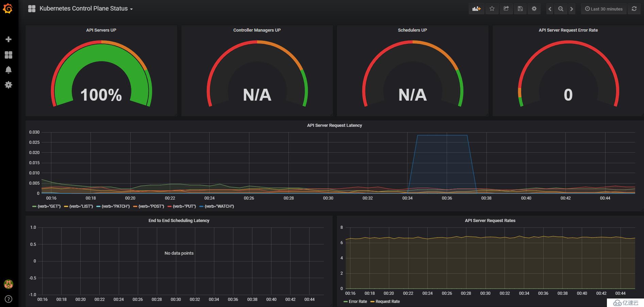This screenshot has width=644, height=307.
Task: Click the 100% gauge value
Action: 101,95
